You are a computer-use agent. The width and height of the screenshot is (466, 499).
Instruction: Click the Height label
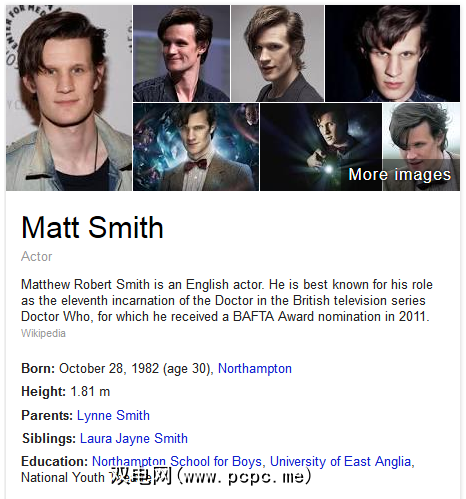tap(43, 392)
